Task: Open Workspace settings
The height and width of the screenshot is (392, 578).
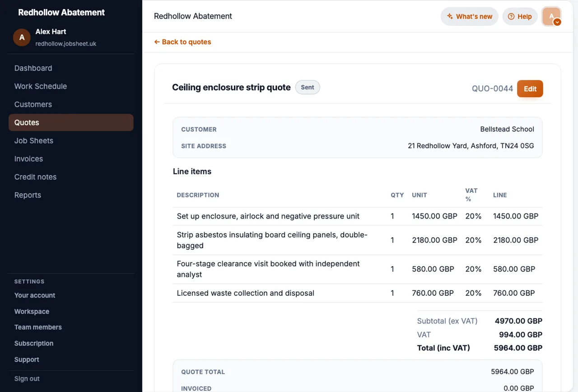Action: click(32, 312)
